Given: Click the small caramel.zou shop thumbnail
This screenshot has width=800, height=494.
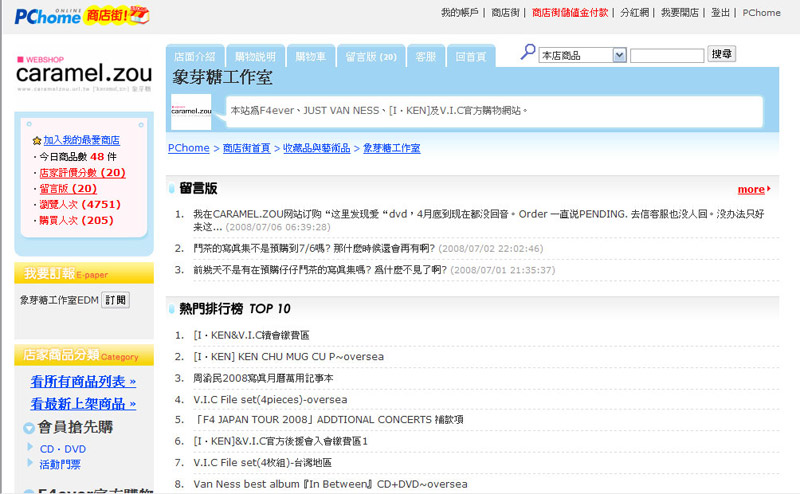Looking at the screenshot, I should 191,111.
